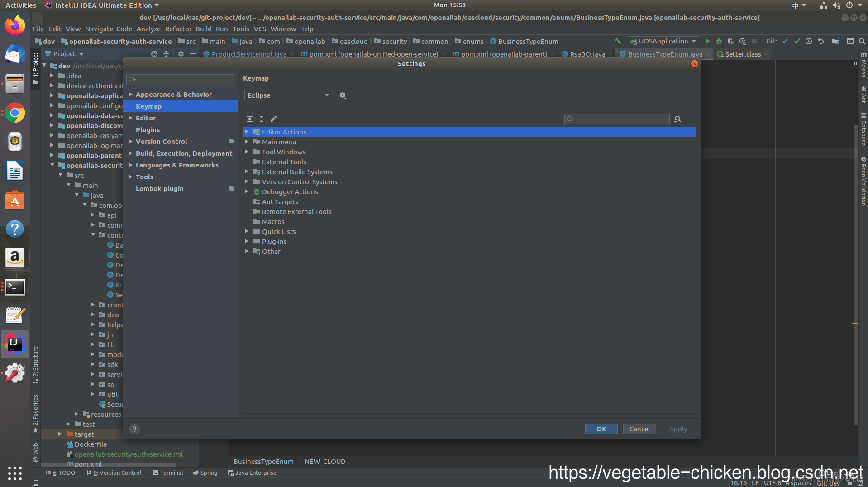This screenshot has width=868, height=487.
Task: Open the Spring tool window
Action: (x=205, y=473)
